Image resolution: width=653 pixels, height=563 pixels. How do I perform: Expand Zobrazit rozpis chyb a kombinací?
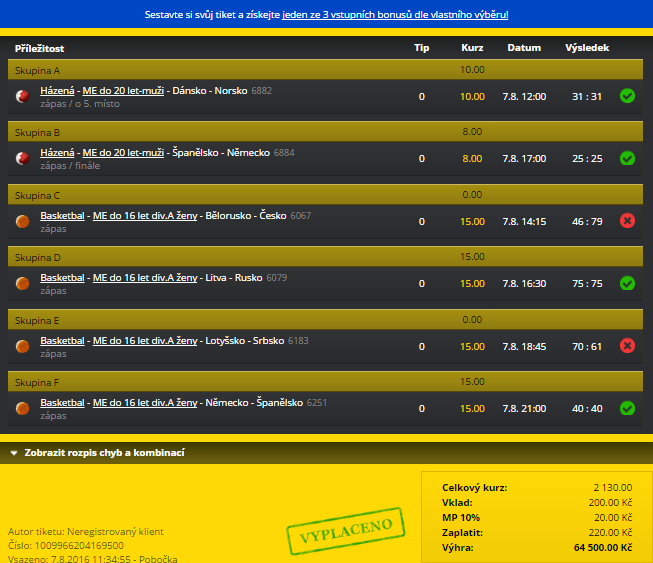tap(96, 453)
